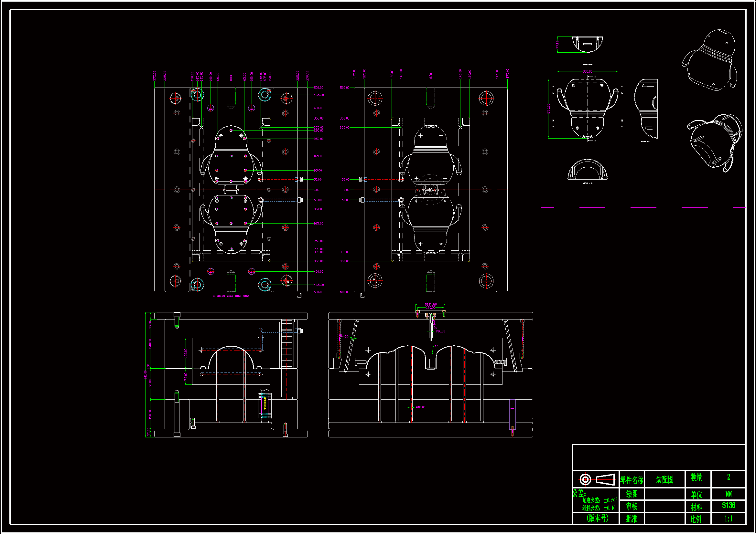Click the 审核 label cell
The width and height of the screenshot is (756, 534).
tap(632, 506)
